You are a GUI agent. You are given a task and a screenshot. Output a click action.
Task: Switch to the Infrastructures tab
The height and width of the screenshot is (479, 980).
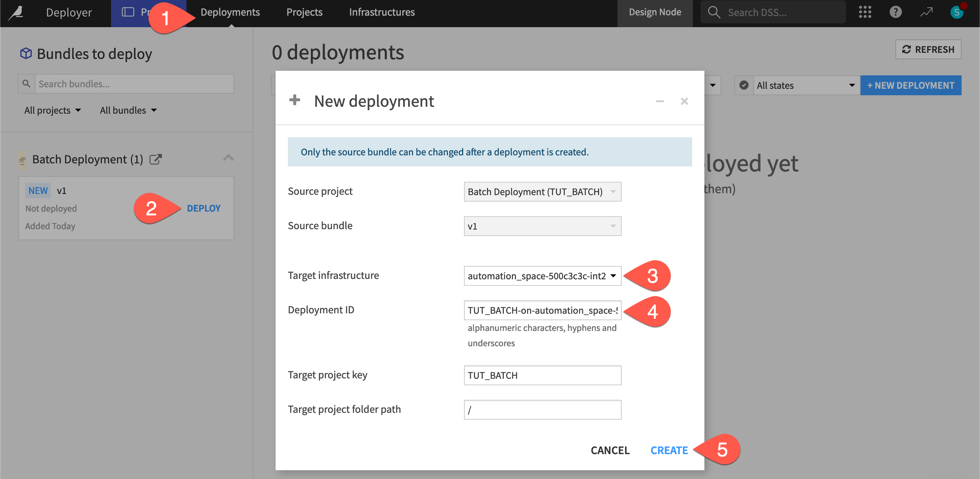tap(382, 12)
